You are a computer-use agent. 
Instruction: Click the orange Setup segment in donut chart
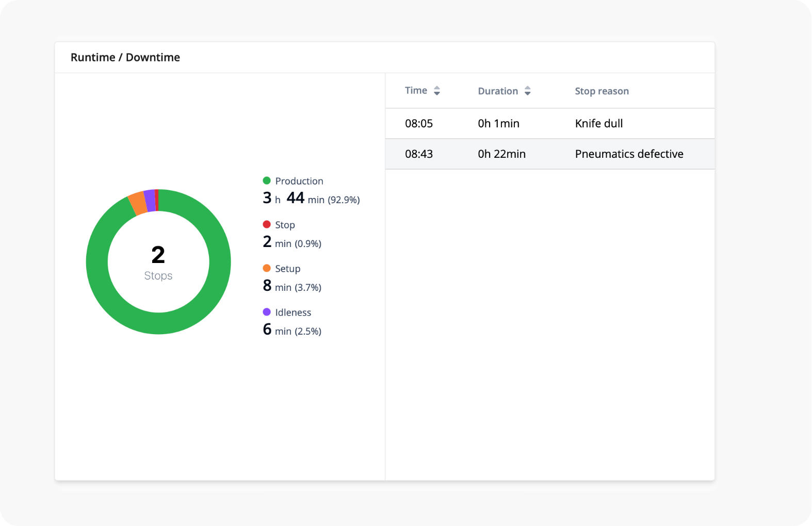[x=138, y=204]
